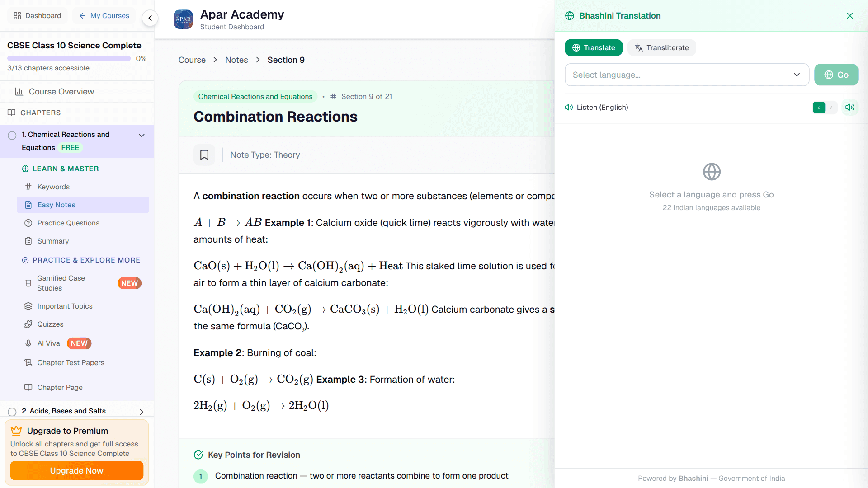This screenshot has width=868, height=488.
Task: Play the English audio with the speaker button
Action: (850, 108)
